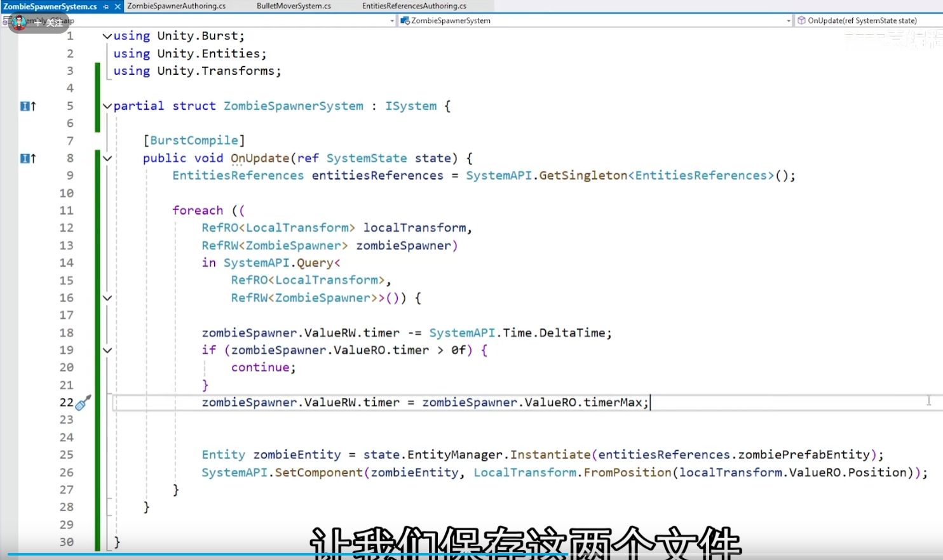Image resolution: width=943 pixels, height=560 pixels.
Task: Switch to ZombieSpawnerAuthoring.cs tab
Action: tap(176, 6)
